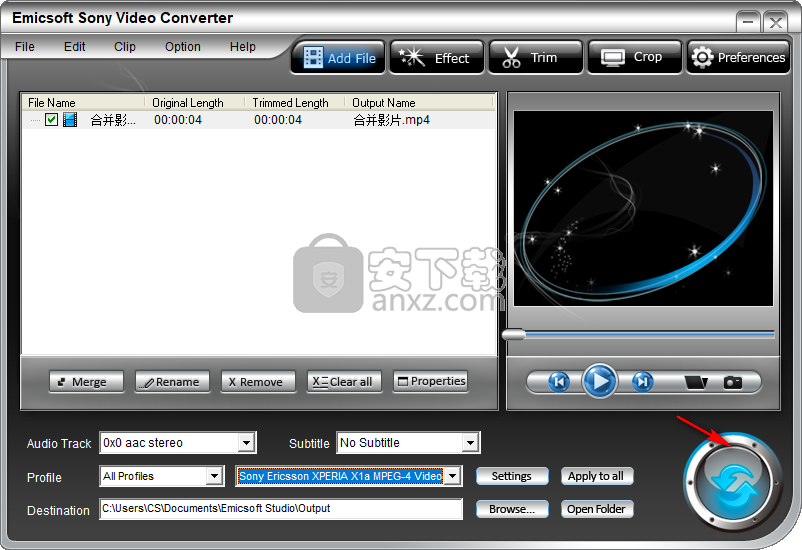Open the Option menu
Screen dimensions: 802x550
point(183,47)
